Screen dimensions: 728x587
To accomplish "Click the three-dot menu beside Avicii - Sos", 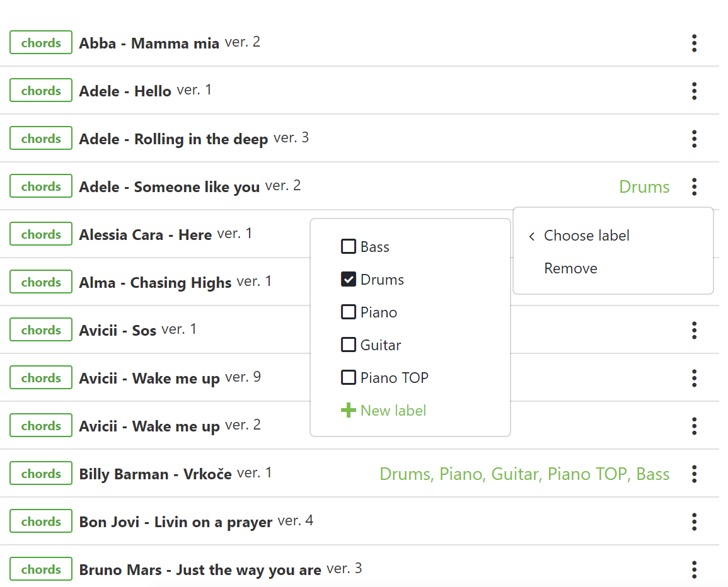I will (694, 330).
